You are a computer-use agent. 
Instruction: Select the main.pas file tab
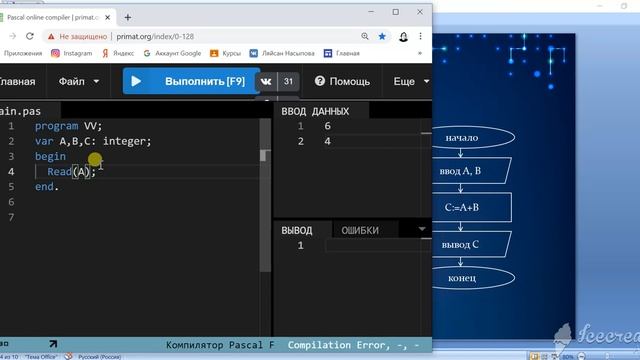(20, 111)
